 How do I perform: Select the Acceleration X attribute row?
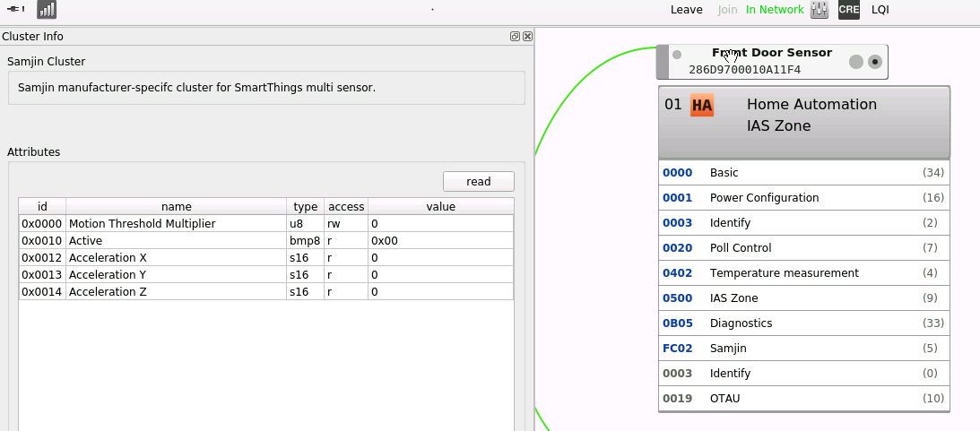[266, 257]
